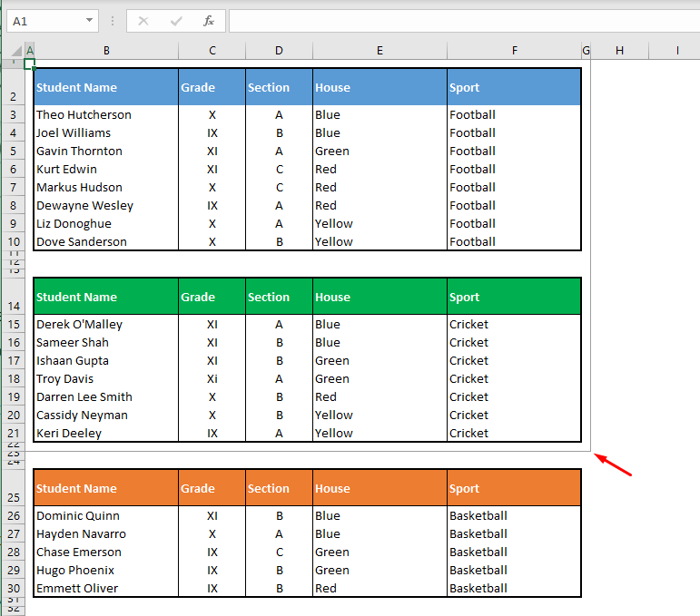This screenshot has width=700, height=616.
Task: Select cell Ishaan Gupta
Action: [106, 360]
